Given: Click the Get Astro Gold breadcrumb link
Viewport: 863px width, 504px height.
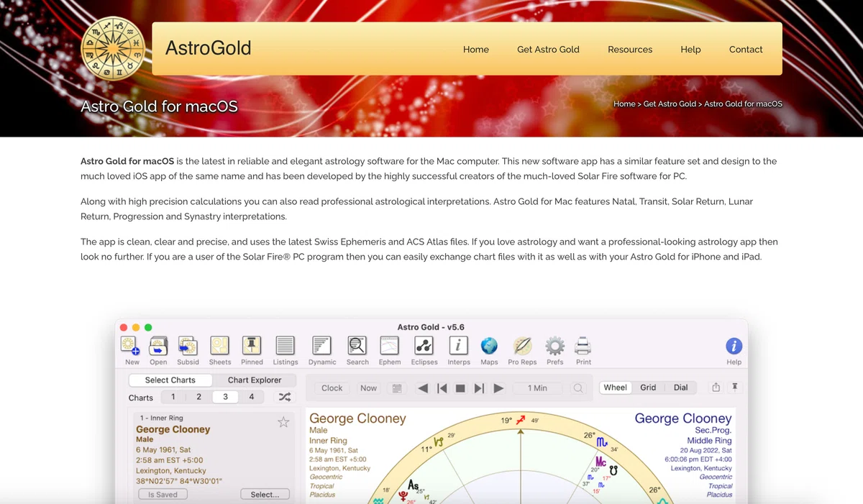Looking at the screenshot, I should pos(670,104).
